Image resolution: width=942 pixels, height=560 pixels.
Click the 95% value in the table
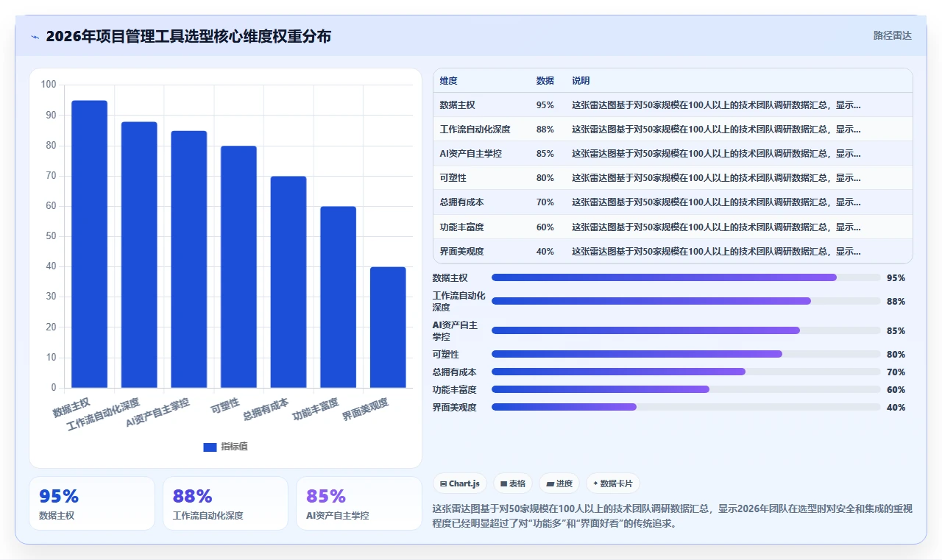click(x=545, y=105)
